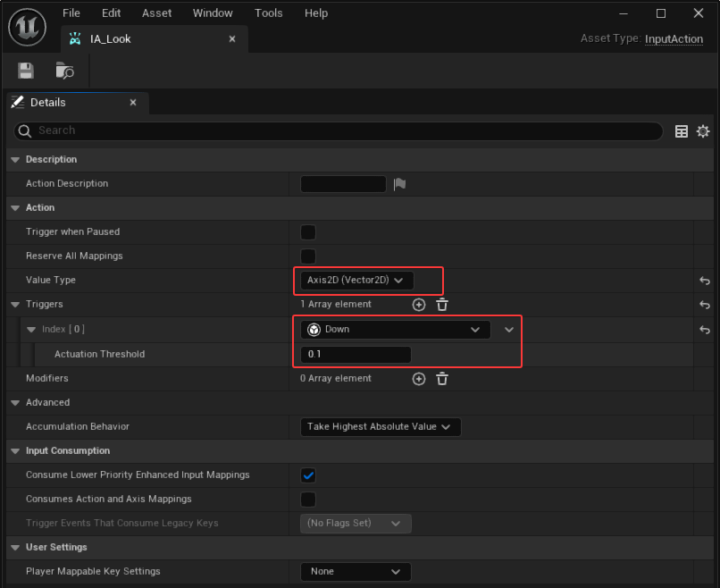This screenshot has width=720, height=588.
Task: Add an element to Triggers array
Action: tap(419, 305)
